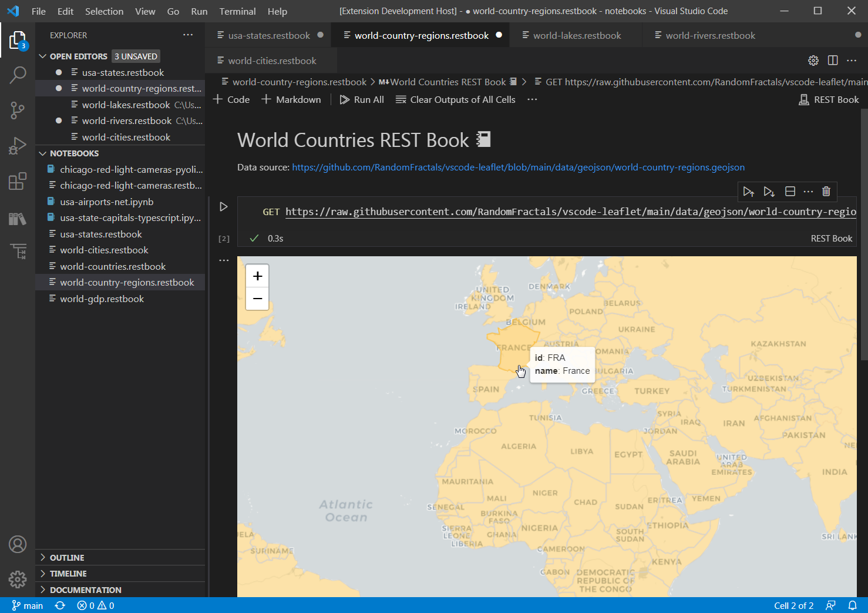Zoom in on the map

[257, 276]
